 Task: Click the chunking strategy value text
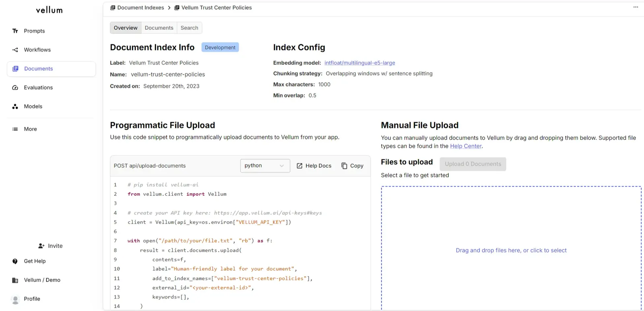[379, 74]
